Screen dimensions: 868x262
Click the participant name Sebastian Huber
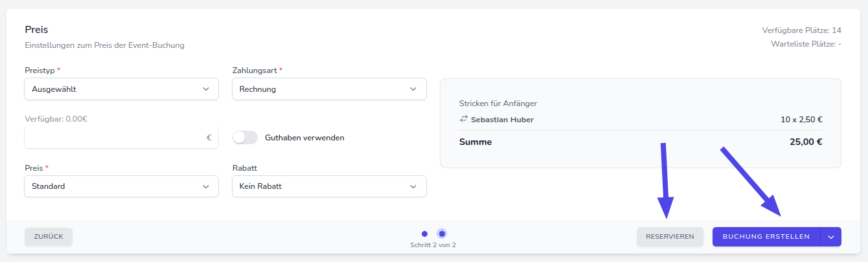[502, 120]
